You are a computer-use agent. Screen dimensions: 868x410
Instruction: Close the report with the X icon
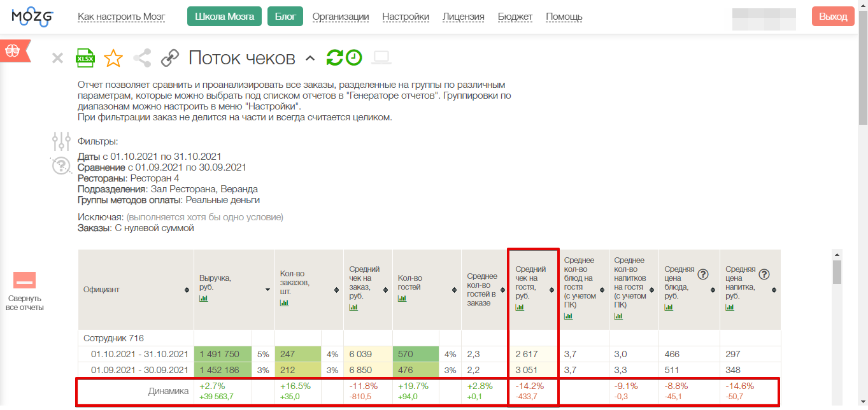point(57,59)
